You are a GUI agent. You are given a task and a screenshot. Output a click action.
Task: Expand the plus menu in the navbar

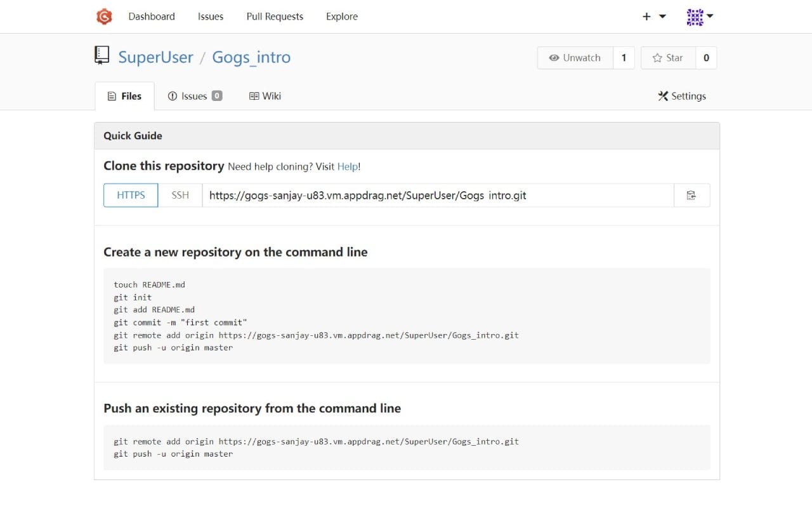[x=646, y=16]
